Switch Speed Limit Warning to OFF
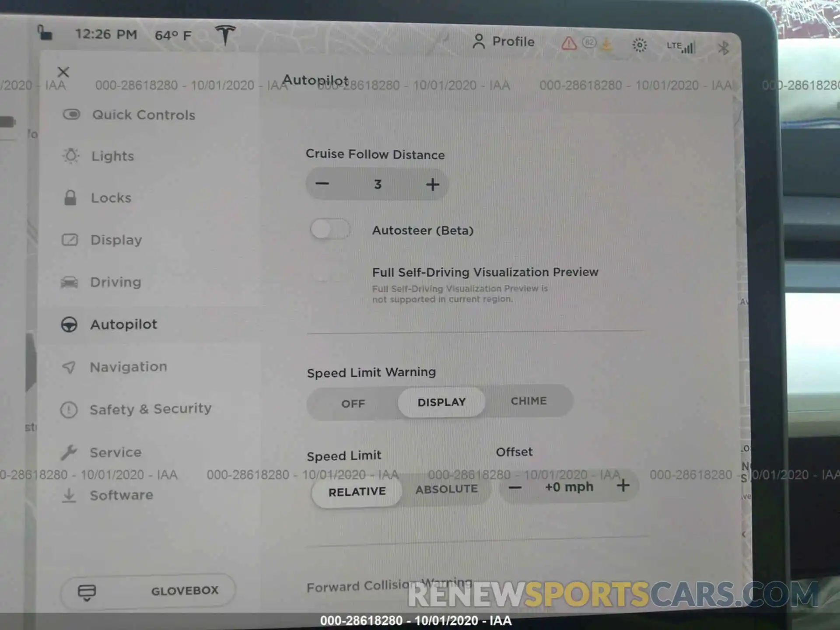 click(353, 402)
